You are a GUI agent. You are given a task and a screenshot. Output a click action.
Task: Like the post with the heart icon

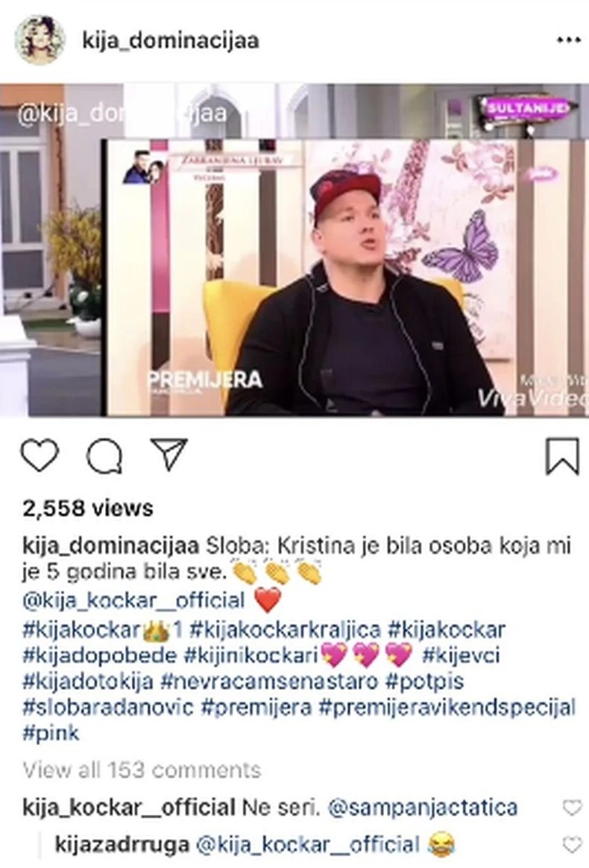40,455
